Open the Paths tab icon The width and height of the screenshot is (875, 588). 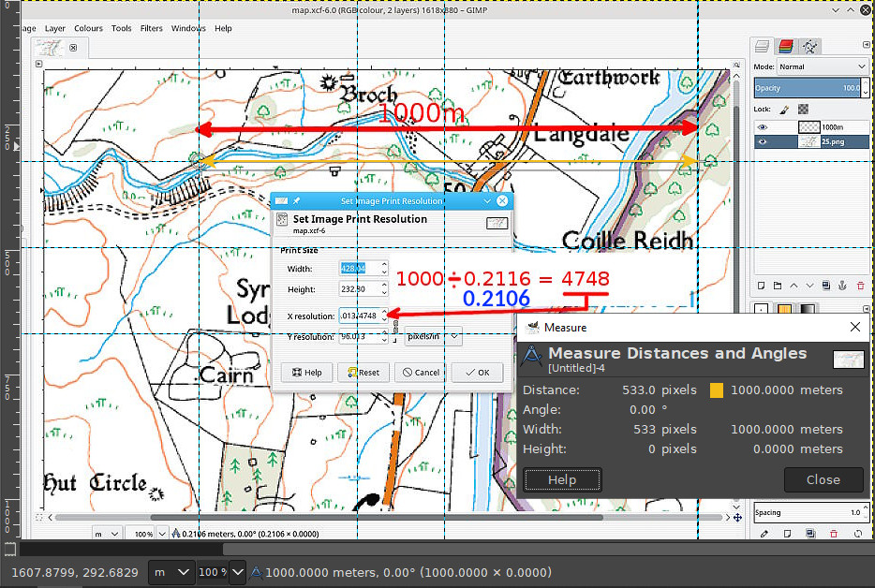(810, 46)
